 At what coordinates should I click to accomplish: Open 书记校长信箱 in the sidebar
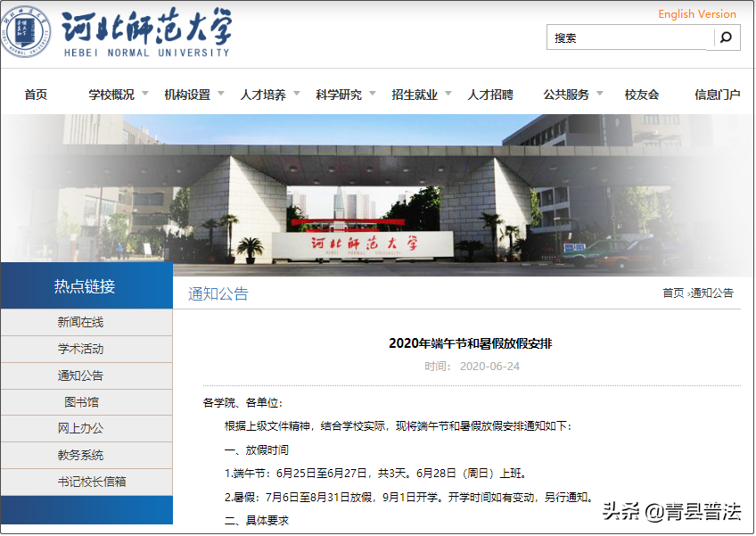pyautogui.click(x=92, y=482)
